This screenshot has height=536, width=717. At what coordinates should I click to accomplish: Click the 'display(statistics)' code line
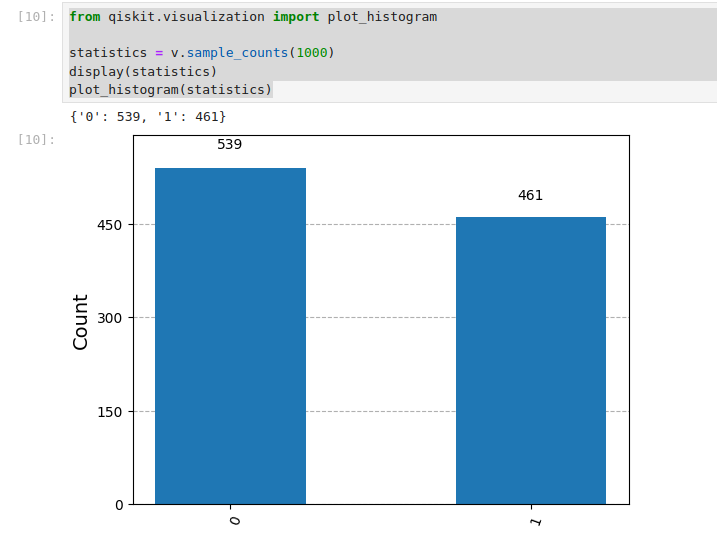(x=143, y=72)
